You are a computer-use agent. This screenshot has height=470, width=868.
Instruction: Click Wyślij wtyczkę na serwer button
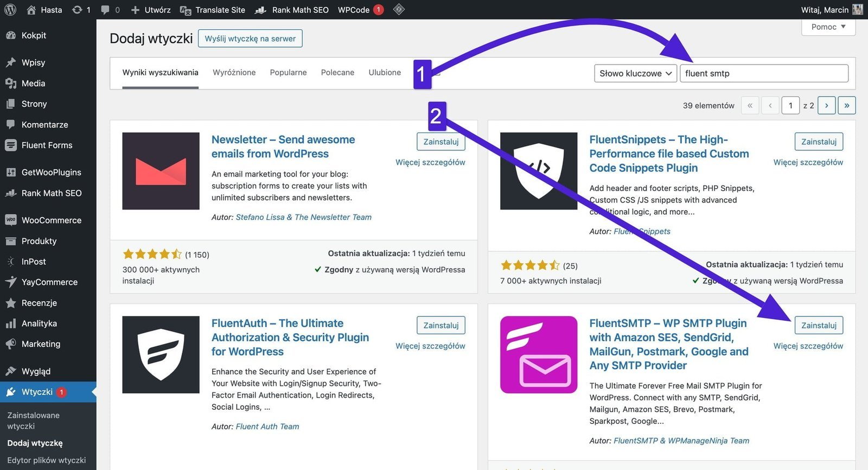pyautogui.click(x=250, y=39)
